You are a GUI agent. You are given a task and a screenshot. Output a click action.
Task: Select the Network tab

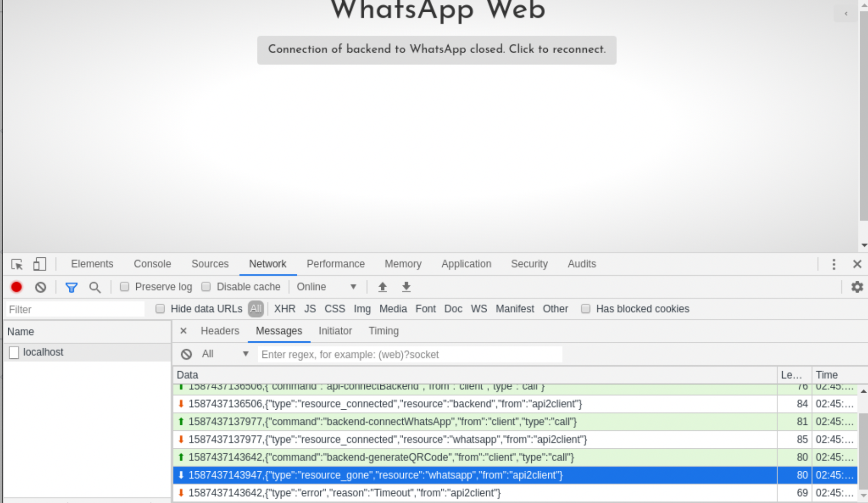(x=268, y=264)
